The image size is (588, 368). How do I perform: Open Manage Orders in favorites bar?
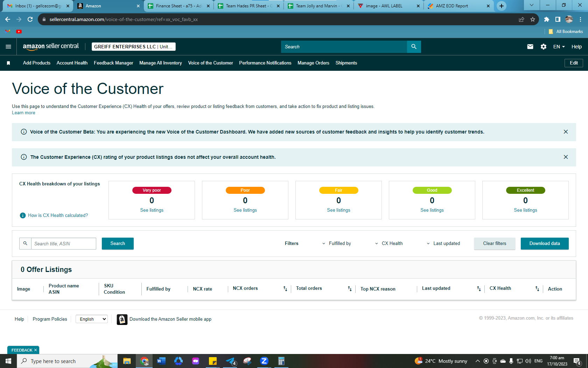[313, 63]
